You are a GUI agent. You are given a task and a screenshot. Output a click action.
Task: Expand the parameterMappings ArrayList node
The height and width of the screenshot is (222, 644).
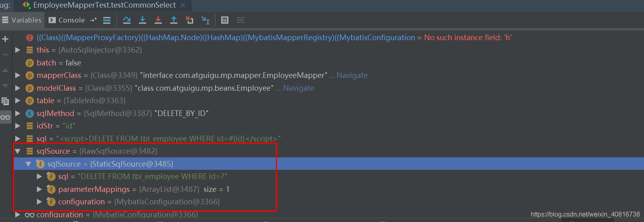39,189
